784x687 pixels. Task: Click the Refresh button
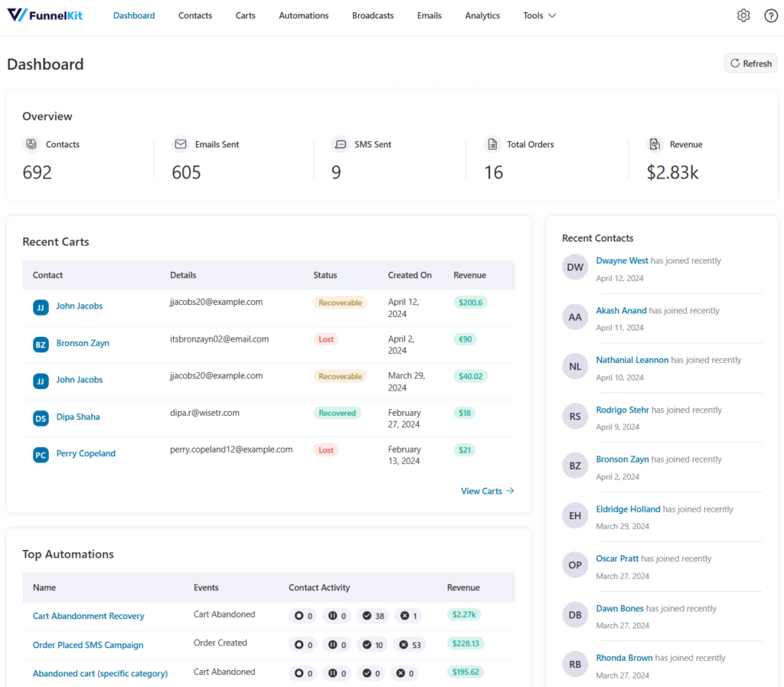pos(750,63)
